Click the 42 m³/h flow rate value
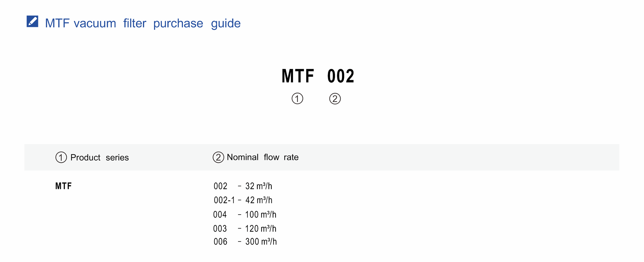Screen dimensions: 644x262 pyautogui.click(x=259, y=200)
